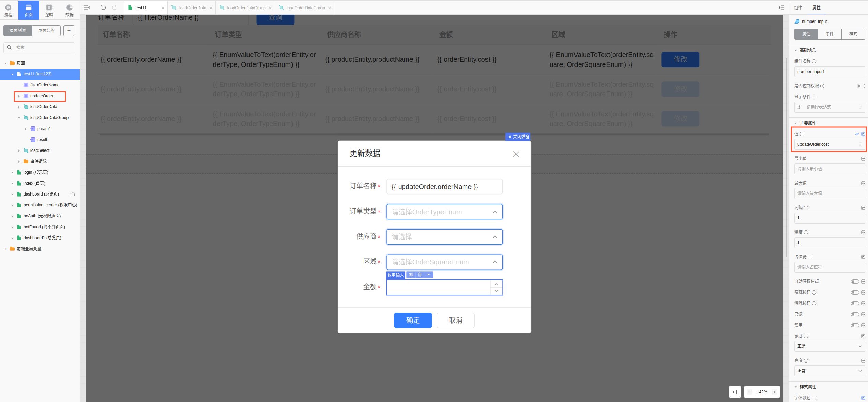Image resolution: width=868 pixels, height=402 pixels.
Task: Collapse the 主要属性 section
Action: [x=796, y=123]
